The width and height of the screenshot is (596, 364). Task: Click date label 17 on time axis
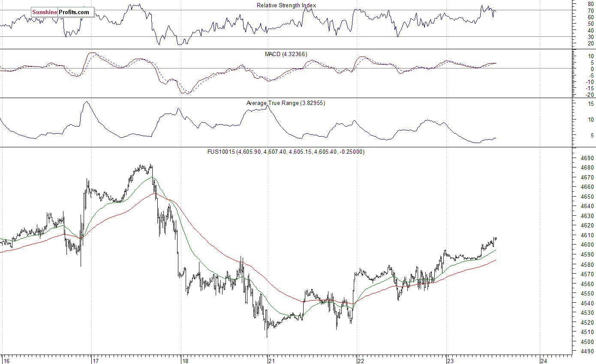click(96, 361)
